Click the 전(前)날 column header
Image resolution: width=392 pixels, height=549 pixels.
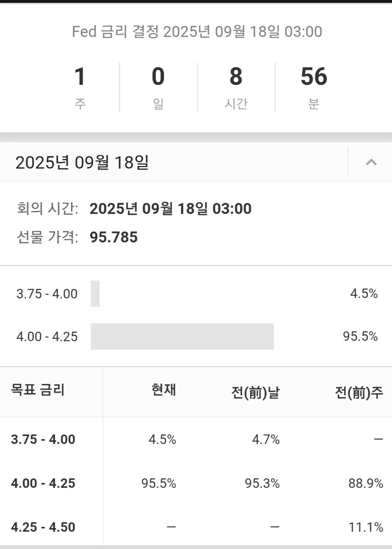(x=255, y=392)
